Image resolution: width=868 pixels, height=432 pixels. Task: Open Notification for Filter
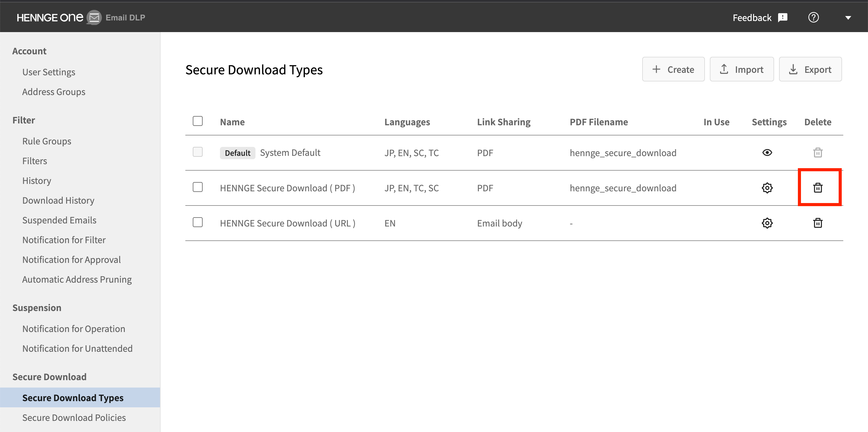click(x=64, y=240)
